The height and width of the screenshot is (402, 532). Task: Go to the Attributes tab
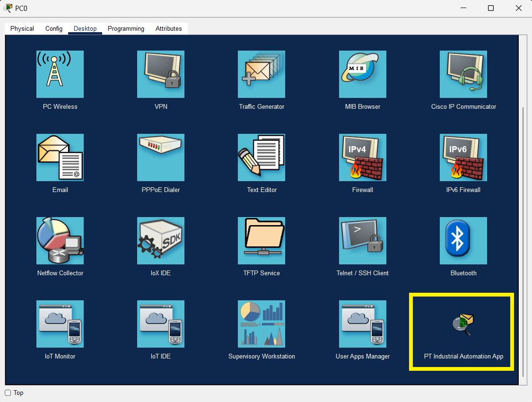169,28
